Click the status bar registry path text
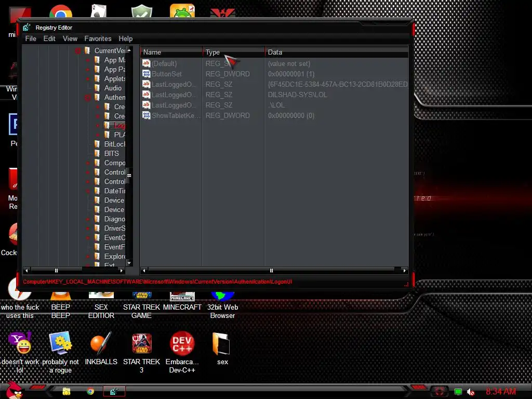The height and width of the screenshot is (399, 532). (x=157, y=282)
